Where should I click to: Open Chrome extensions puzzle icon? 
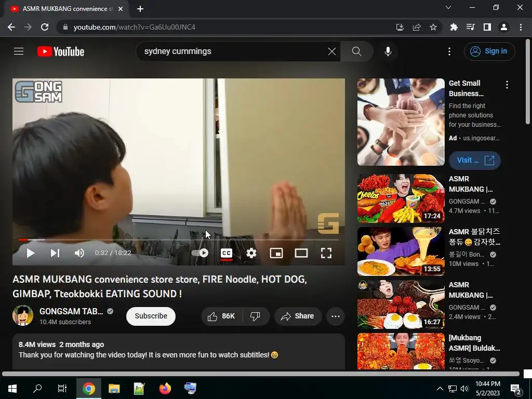click(454, 27)
